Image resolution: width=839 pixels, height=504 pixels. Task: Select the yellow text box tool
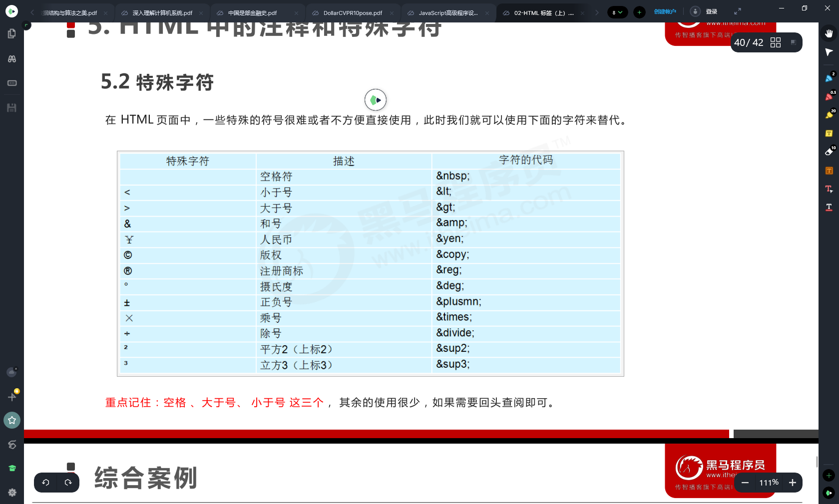point(828,133)
